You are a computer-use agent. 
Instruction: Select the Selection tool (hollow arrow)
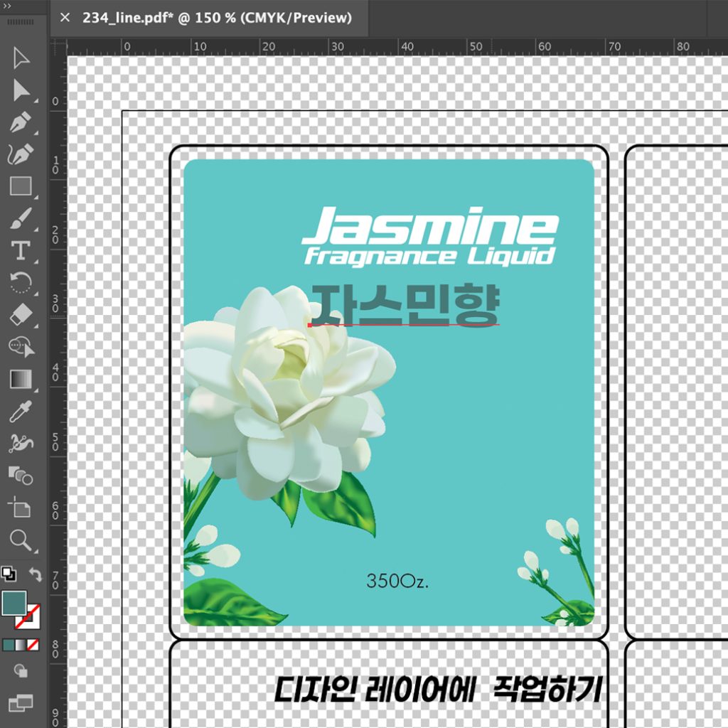pyautogui.click(x=21, y=58)
